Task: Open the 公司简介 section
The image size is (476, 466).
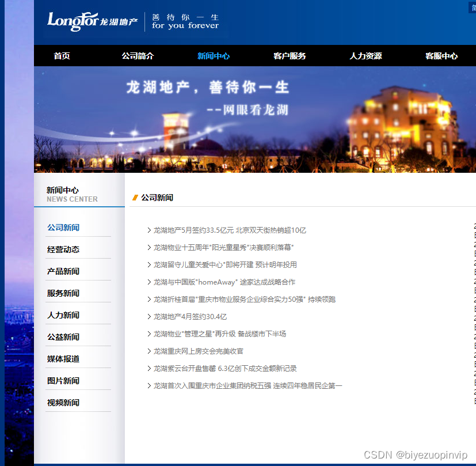Action: [138, 55]
